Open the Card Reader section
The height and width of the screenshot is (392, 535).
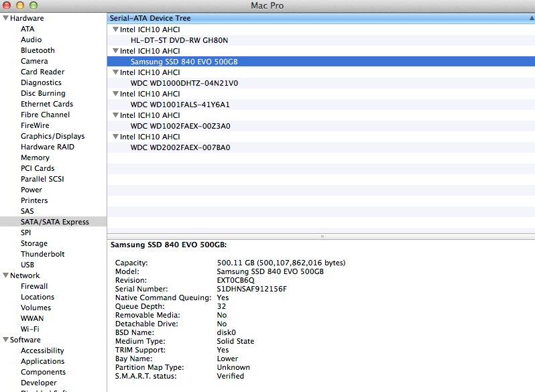(x=42, y=72)
